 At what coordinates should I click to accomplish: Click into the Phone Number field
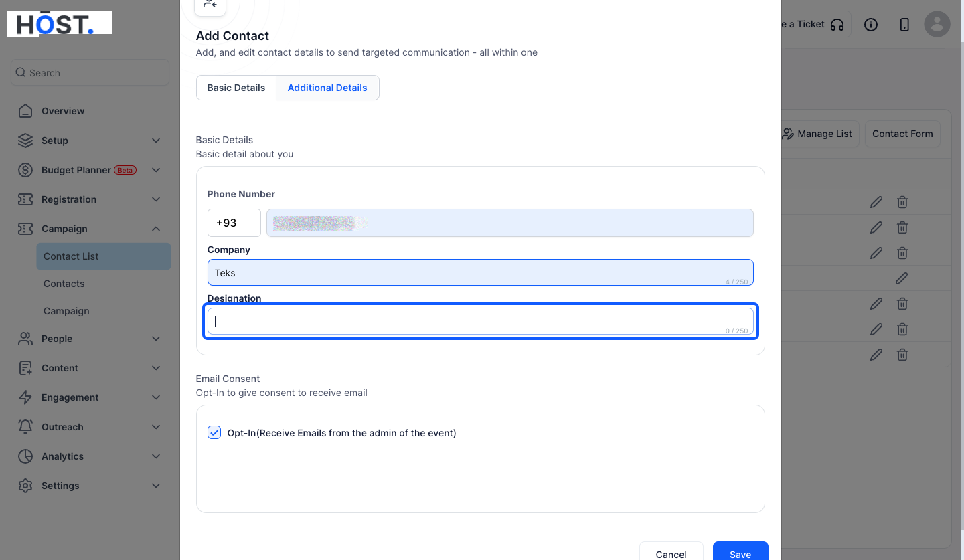tap(510, 223)
